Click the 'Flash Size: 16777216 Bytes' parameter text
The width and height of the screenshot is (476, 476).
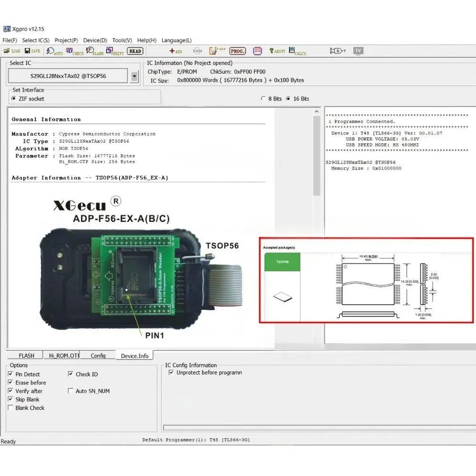97,156
